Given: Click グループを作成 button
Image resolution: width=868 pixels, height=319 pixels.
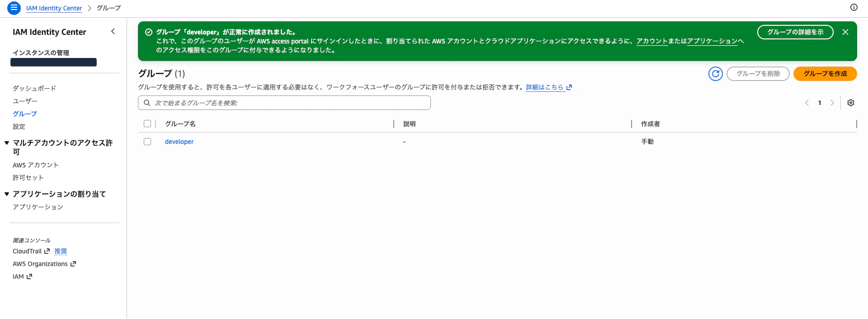Looking at the screenshot, I should tap(825, 74).
